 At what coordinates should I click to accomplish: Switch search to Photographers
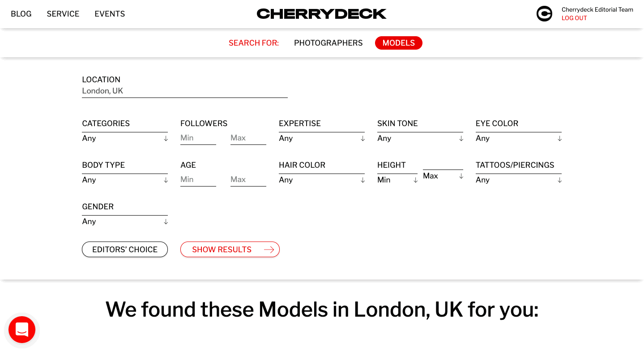coord(328,43)
